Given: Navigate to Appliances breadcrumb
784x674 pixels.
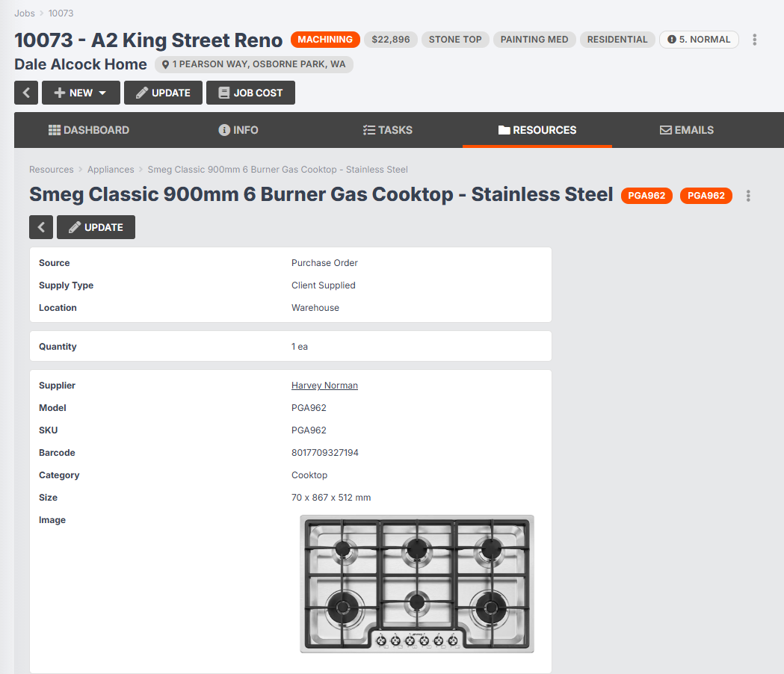Looking at the screenshot, I should [111, 170].
